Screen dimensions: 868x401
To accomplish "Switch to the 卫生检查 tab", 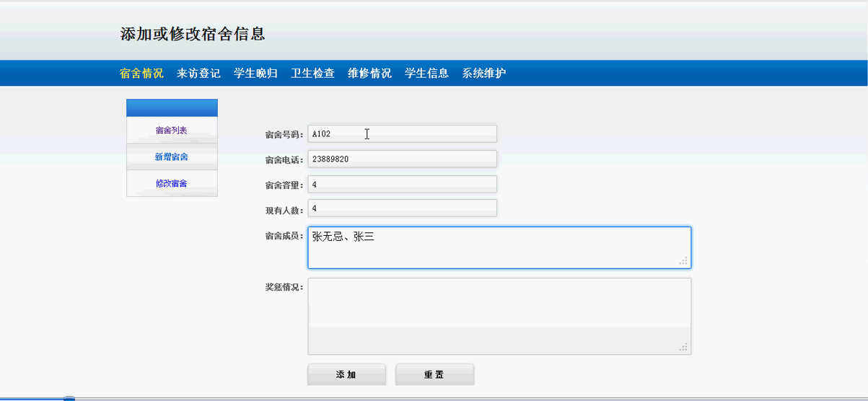I will (312, 74).
